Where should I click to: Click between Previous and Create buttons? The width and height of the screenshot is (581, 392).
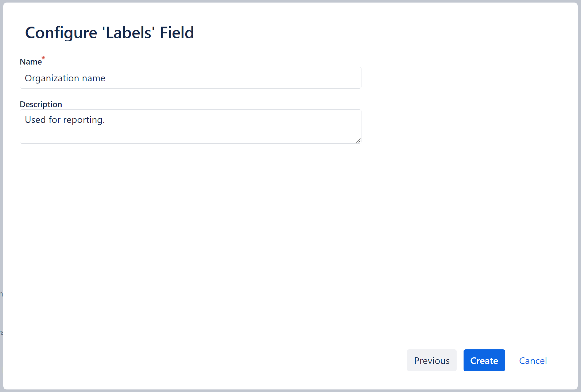pyautogui.click(x=460, y=360)
